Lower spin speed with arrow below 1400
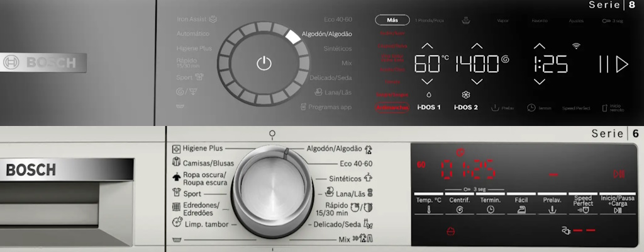This screenshot has height=252, width=644. [x=477, y=81]
